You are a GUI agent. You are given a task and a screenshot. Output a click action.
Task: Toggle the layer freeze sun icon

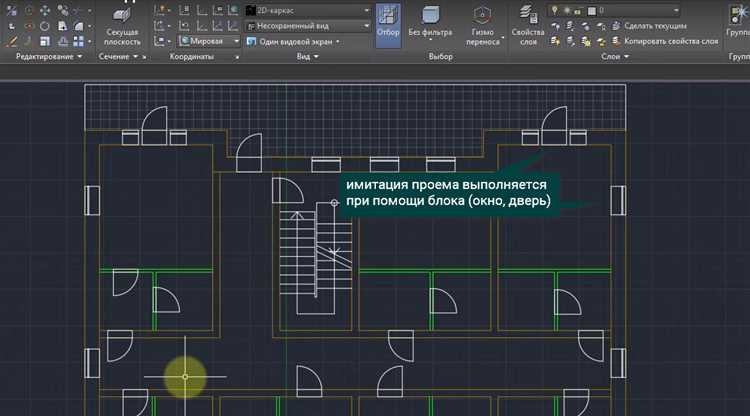click(567, 9)
